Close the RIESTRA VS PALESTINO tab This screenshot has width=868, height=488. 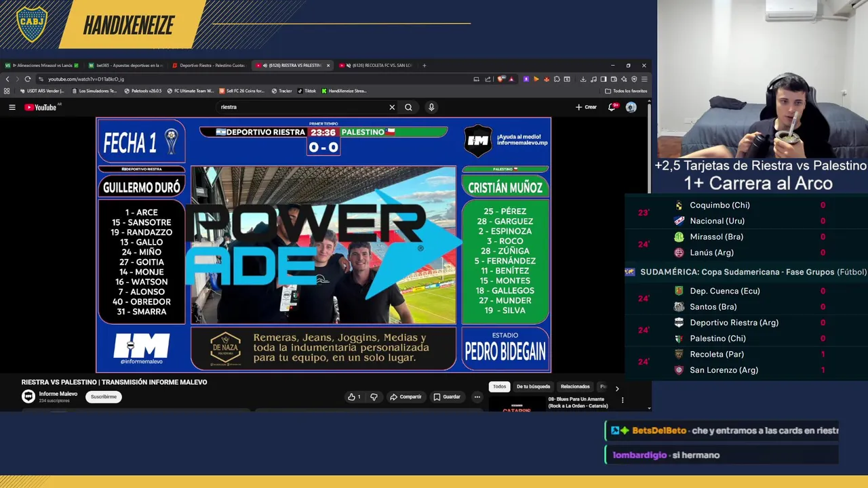pos(328,66)
